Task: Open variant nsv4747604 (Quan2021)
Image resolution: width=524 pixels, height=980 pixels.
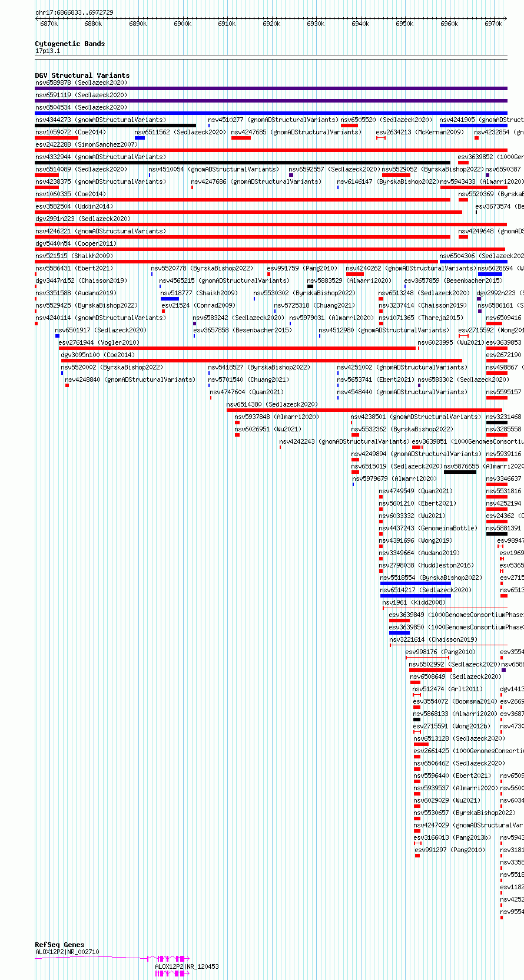Action: point(247,392)
